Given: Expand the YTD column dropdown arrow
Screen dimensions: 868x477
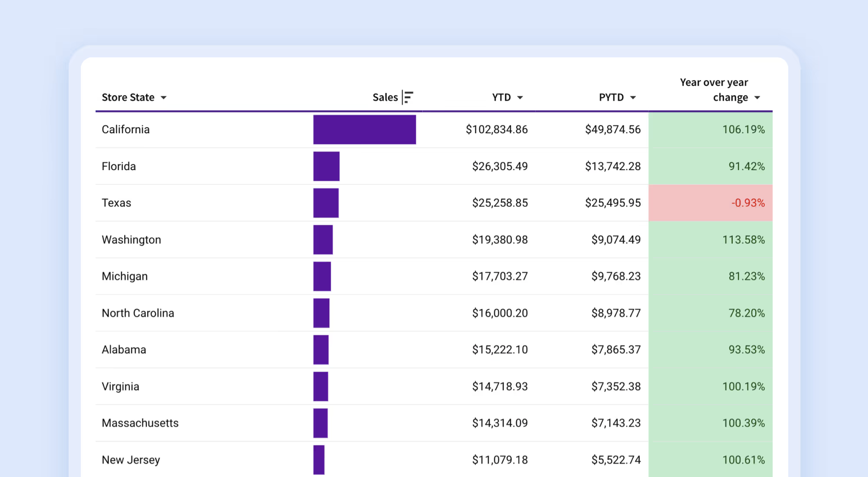Looking at the screenshot, I should coord(520,98).
